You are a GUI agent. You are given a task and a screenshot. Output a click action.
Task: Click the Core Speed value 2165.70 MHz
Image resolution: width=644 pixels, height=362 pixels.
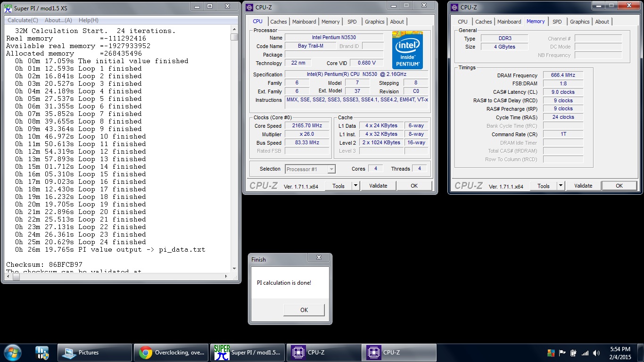(307, 126)
